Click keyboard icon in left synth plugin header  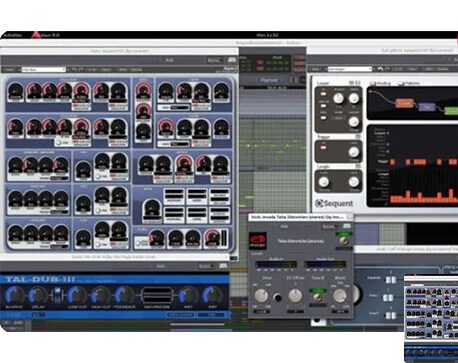[232, 60]
